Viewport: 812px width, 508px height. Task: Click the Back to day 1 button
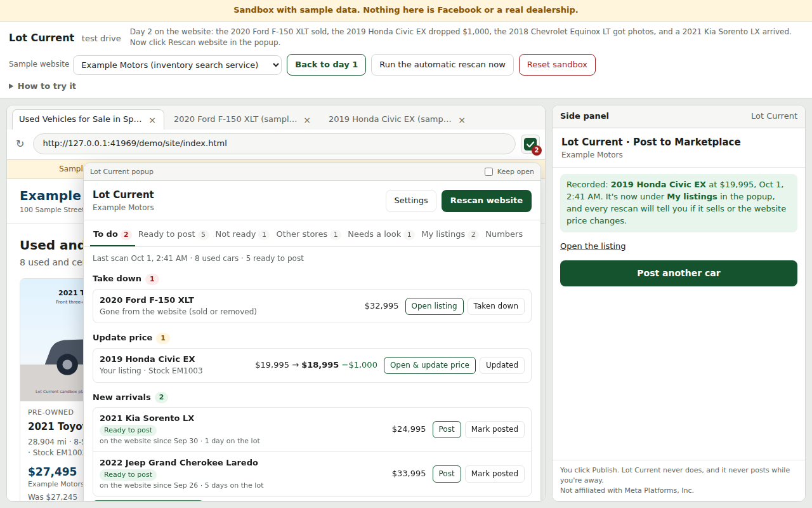coord(326,65)
